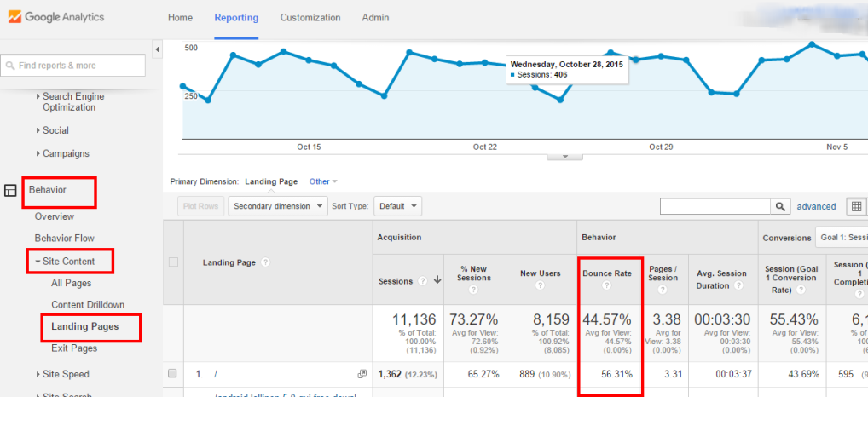Switch to data table grid view
Image resolution: width=868 pixels, height=437 pixels.
(856, 206)
